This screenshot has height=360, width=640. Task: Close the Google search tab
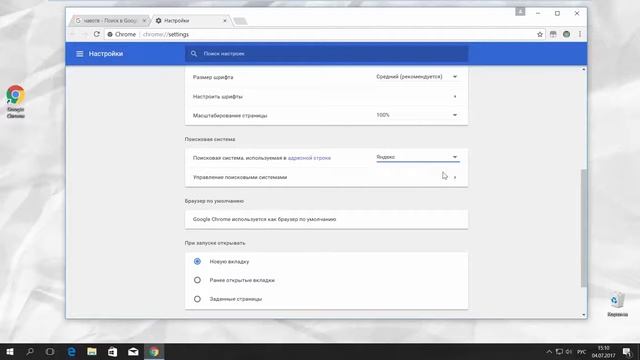[144, 20]
